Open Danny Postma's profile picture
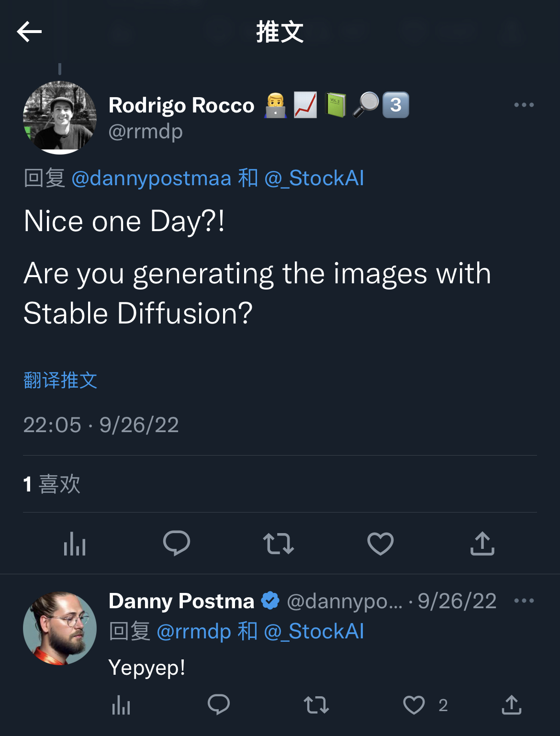The width and height of the screenshot is (560, 736). 60,628
